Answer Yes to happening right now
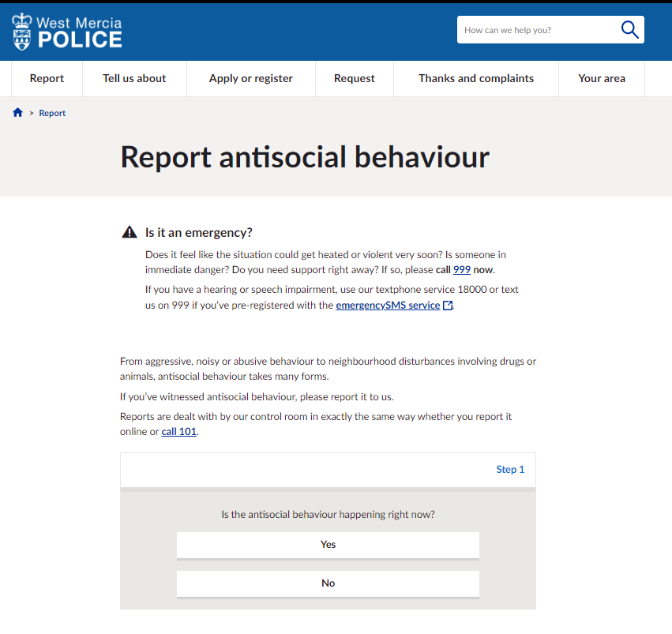The image size is (672, 634). (328, 545)
